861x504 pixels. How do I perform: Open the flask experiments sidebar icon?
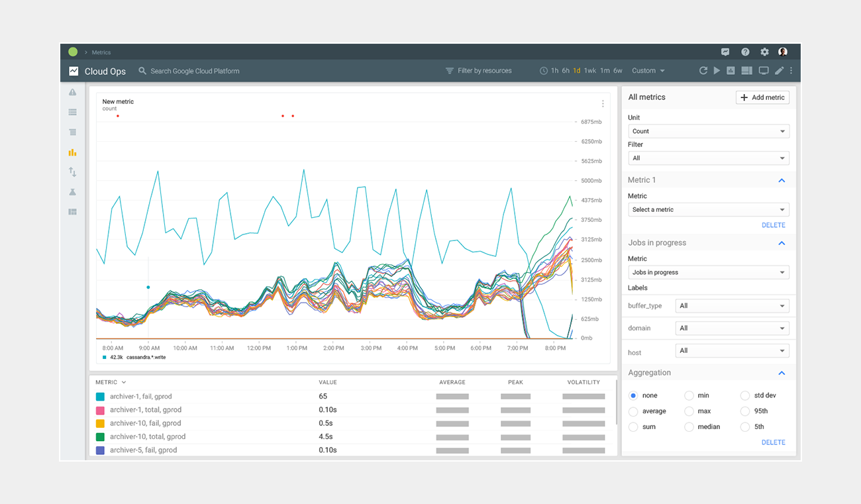click(x=72, y=192)
